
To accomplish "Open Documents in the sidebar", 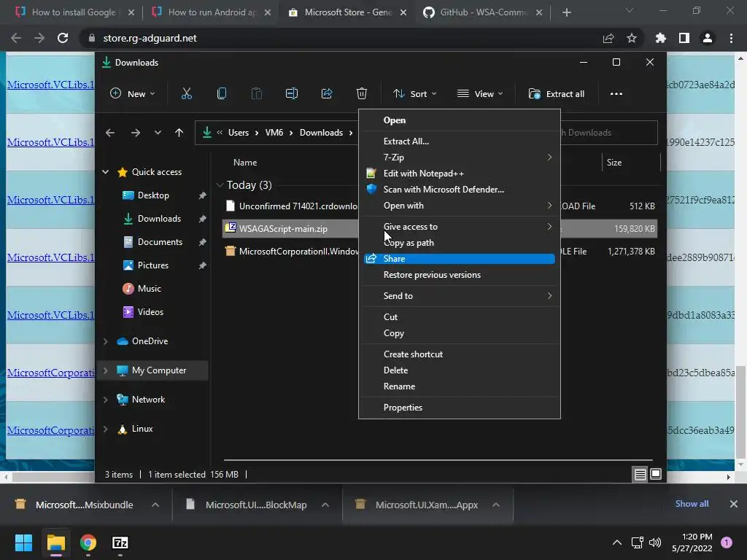I will pyautogui.click(x=160, y=242).
